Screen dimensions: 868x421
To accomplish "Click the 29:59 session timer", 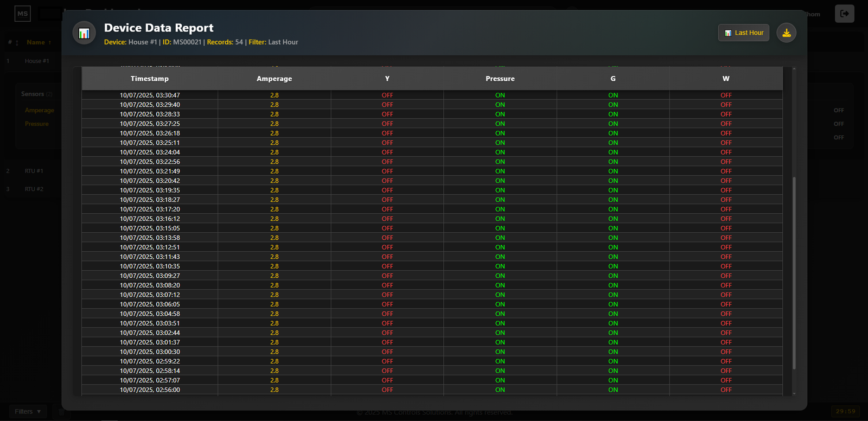I will [x=845, y=411].
